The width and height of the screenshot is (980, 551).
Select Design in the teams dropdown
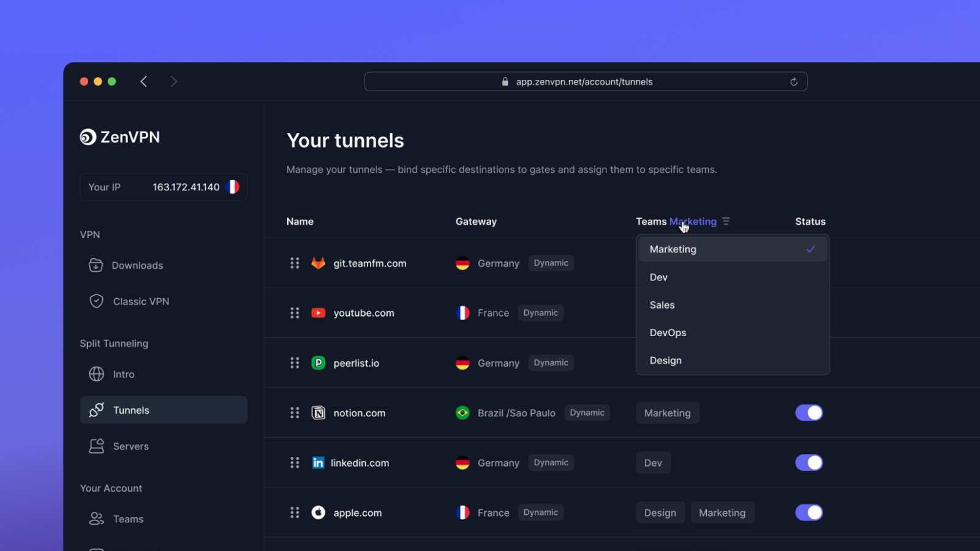(x=733, y=361)
